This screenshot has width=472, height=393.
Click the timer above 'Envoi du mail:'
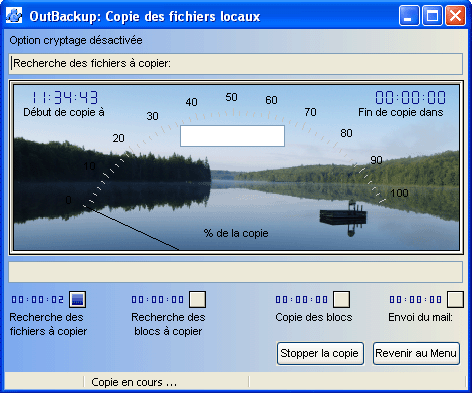point(416,300)
